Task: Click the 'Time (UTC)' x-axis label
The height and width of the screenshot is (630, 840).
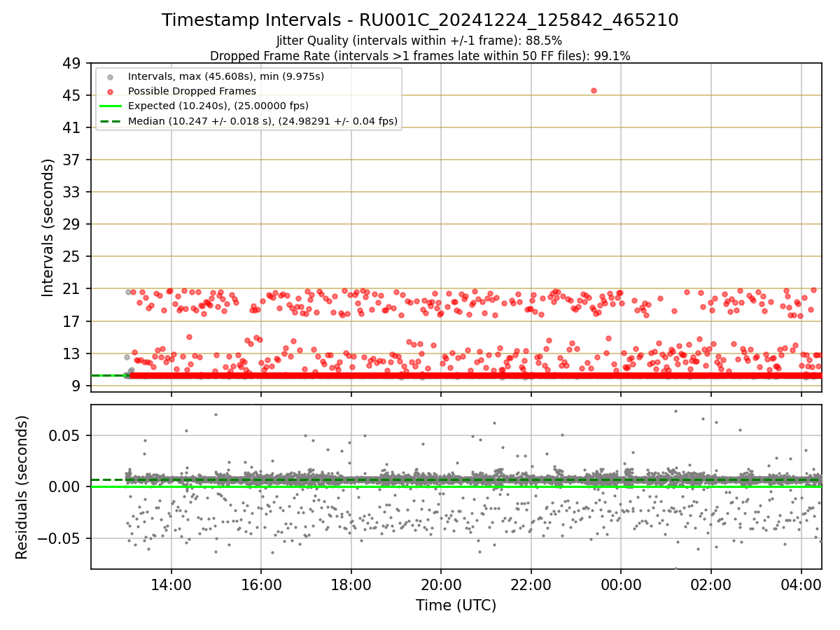Action: click(456, 605)
